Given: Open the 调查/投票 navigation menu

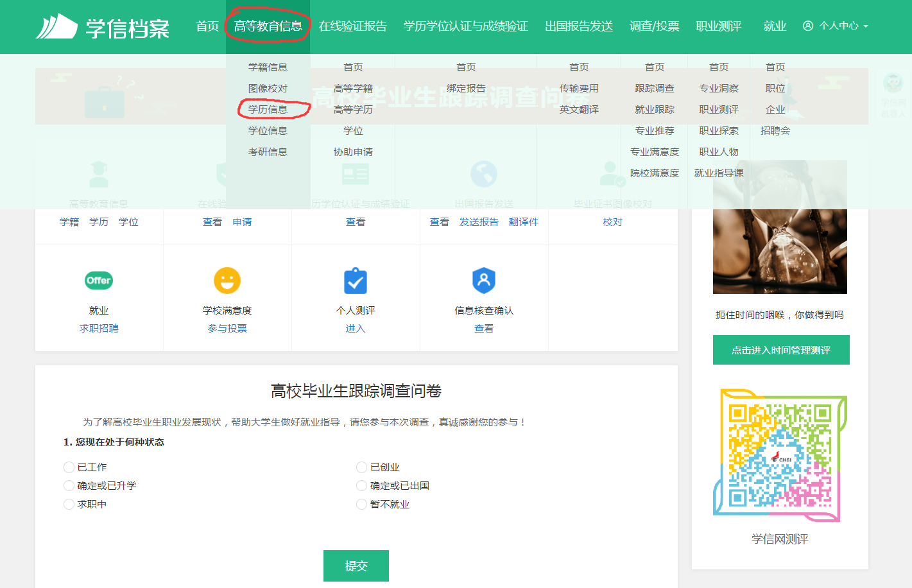Looking at the screenshot, I should [655, 26].
